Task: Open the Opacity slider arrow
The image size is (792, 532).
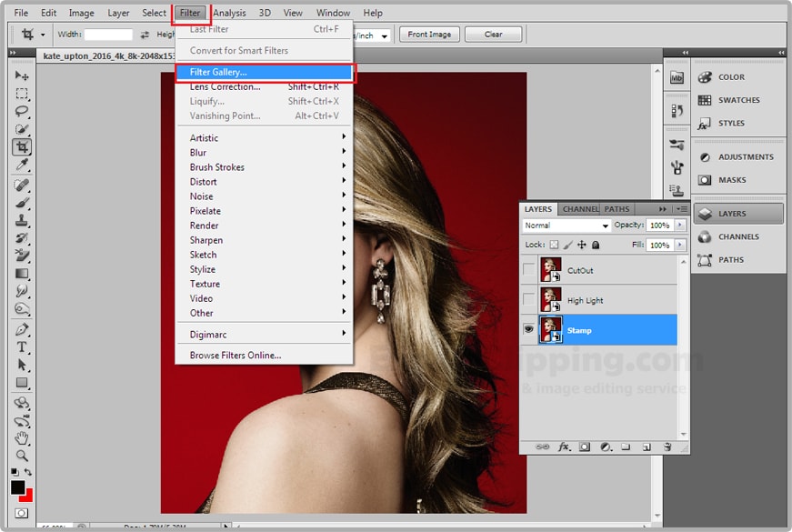Action: pyautogui.click(x=680, y=226)
